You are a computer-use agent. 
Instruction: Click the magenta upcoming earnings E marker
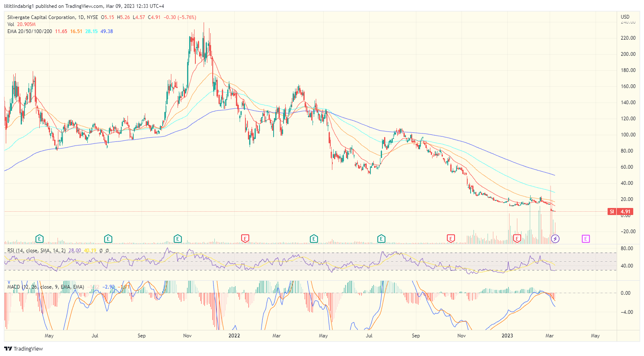click(x=585, y=239)
